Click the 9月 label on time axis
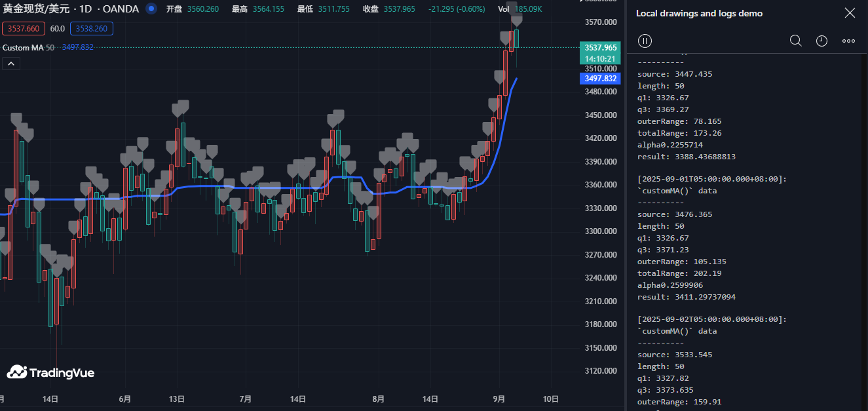868x411 pixels. (500, 399)
